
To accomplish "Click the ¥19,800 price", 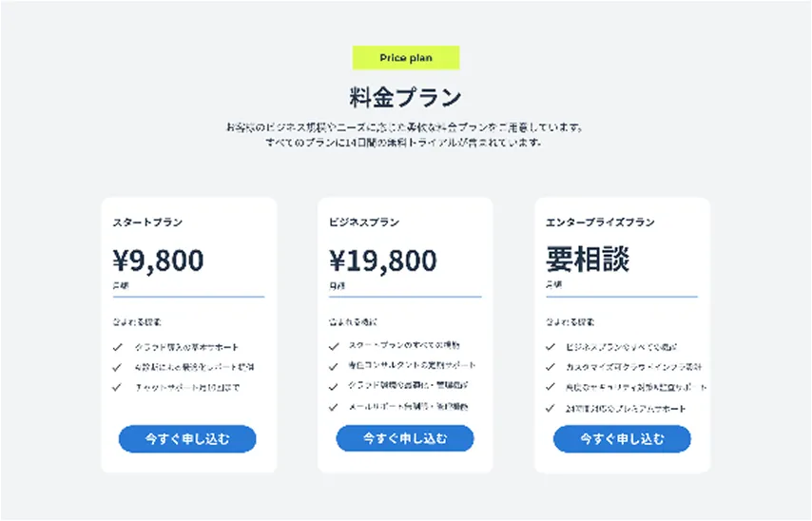I will pos(383,260).
